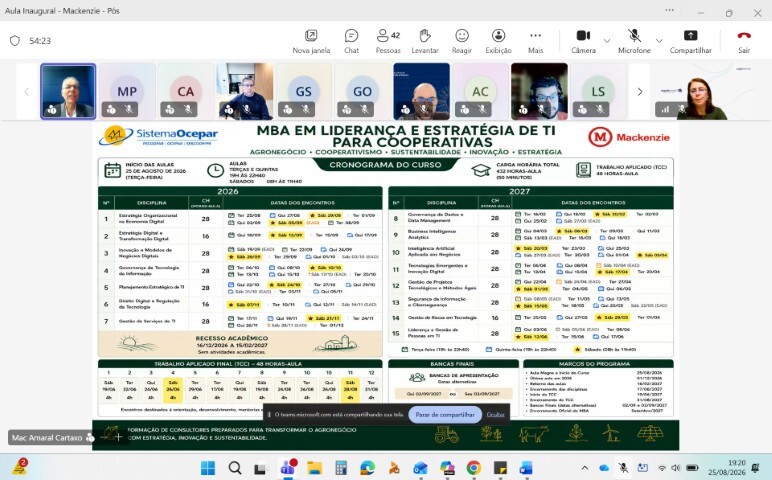Expand the microphone options chevron

point(659,41)
